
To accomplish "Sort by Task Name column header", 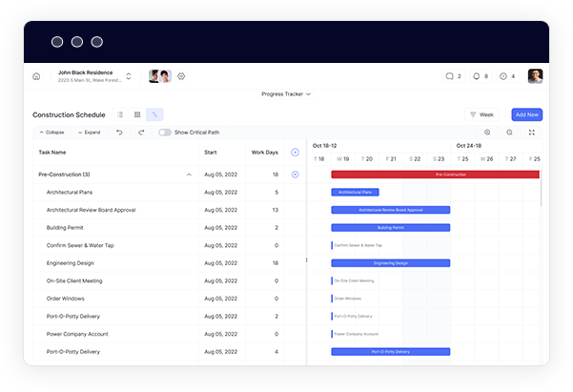I will 52,152.
